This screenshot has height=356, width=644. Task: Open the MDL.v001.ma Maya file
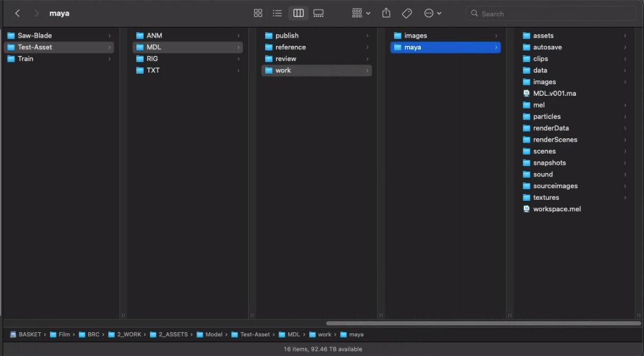(x=554, y=94)
